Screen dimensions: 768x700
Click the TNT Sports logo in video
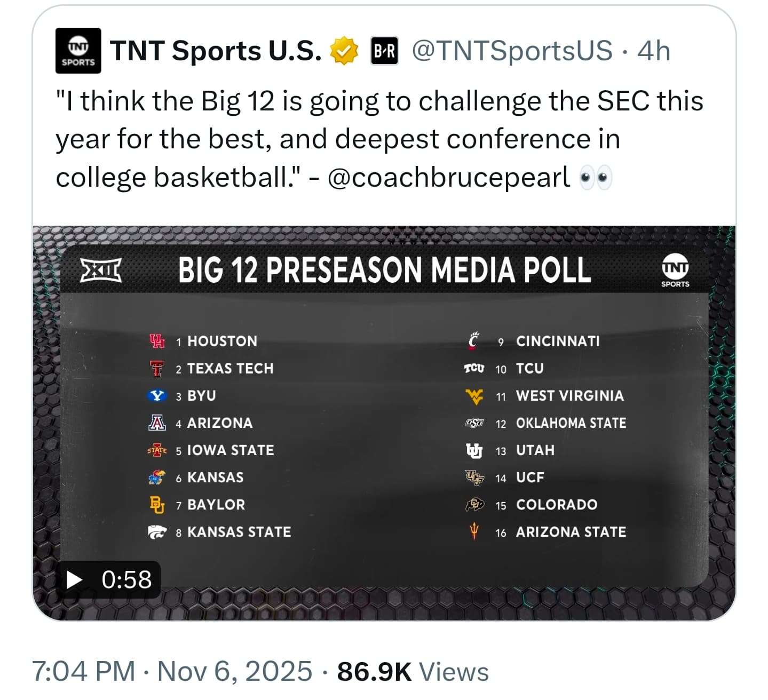coord(675,270)
